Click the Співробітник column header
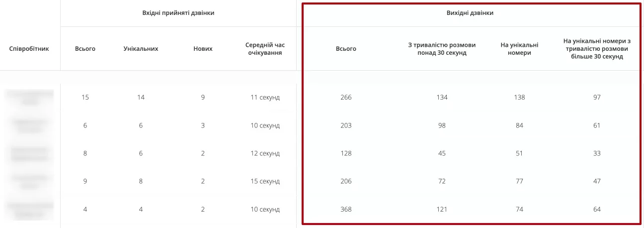 click(x=29, y=49)
